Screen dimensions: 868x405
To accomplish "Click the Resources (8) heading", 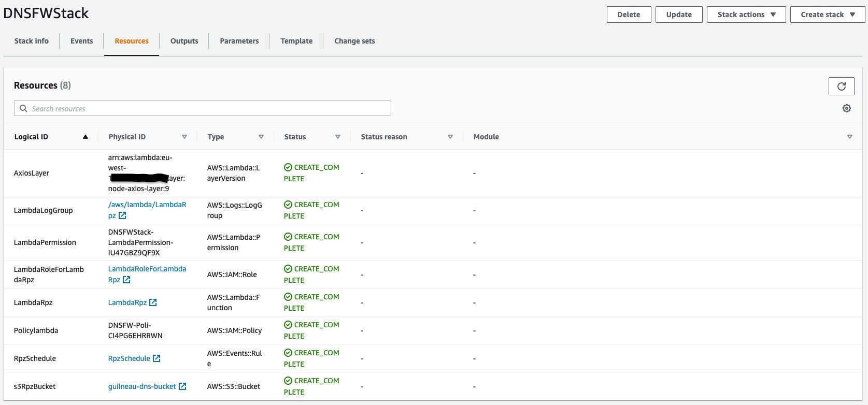I will [42, 85].
